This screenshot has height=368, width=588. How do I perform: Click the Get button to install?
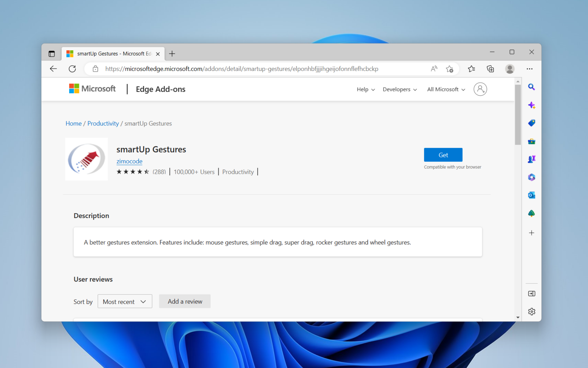click(x=443, y=155)
